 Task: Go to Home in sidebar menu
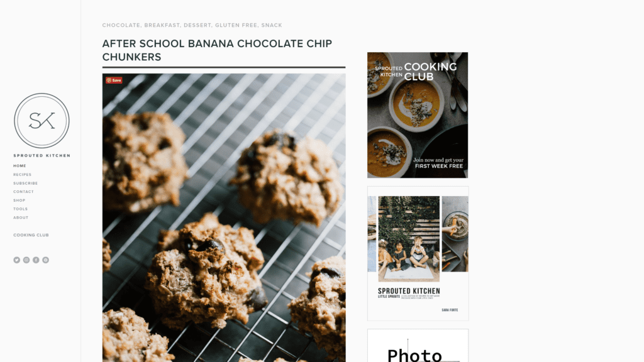(19, 166)
